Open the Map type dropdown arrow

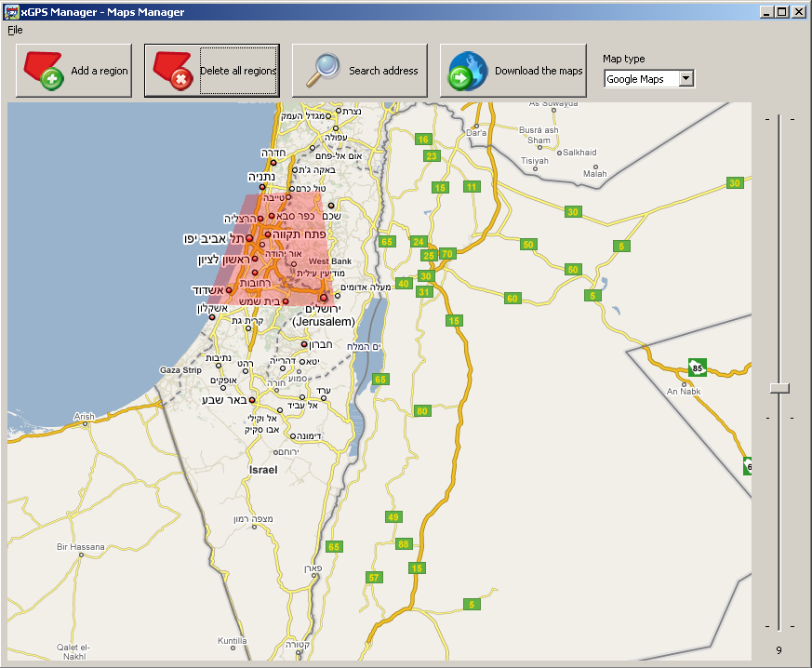pyautogui.click(x=686, y=79)
